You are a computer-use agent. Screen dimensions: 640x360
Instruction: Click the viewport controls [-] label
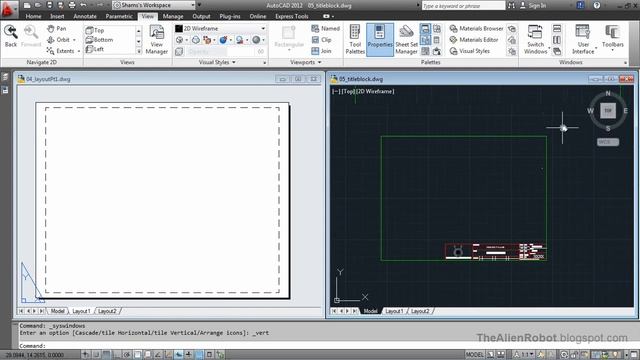335,91
